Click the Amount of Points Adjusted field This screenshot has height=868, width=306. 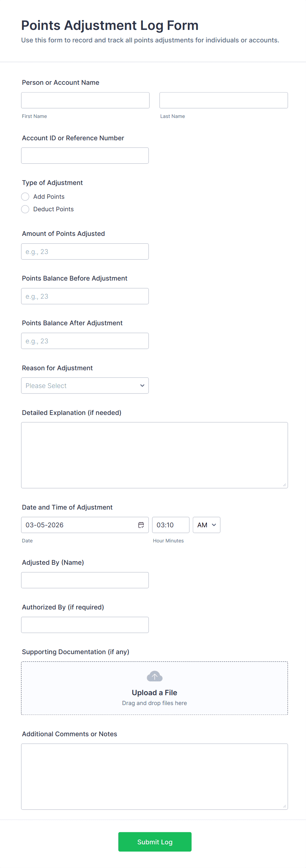coord(85,251)
